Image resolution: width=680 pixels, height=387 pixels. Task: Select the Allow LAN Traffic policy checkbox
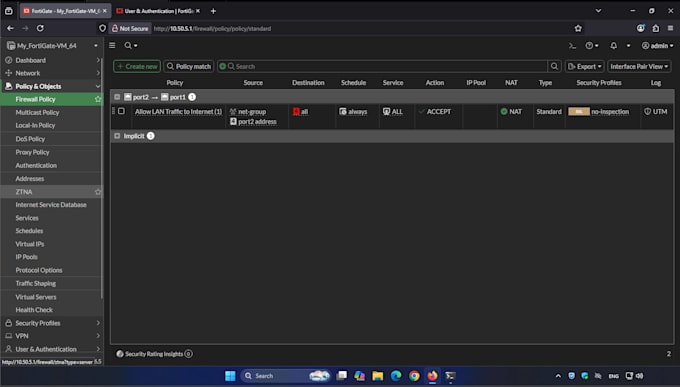121,111
